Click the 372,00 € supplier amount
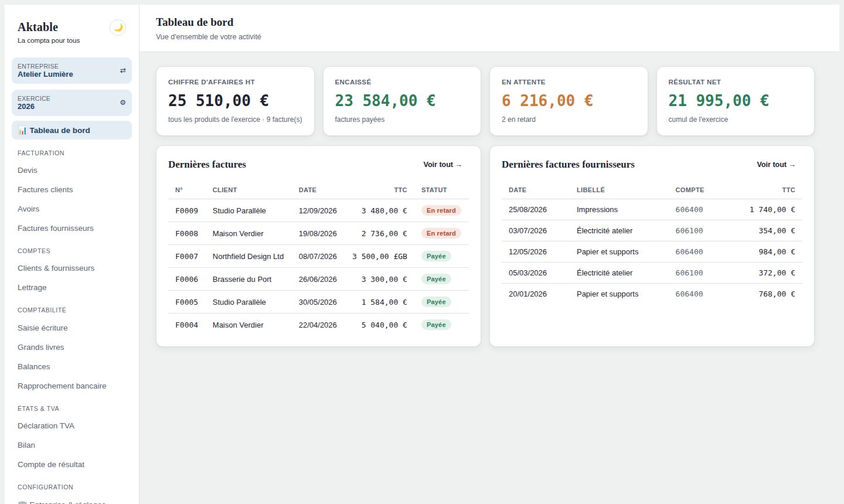Screen dimensions: 844x504 point(777,273)
